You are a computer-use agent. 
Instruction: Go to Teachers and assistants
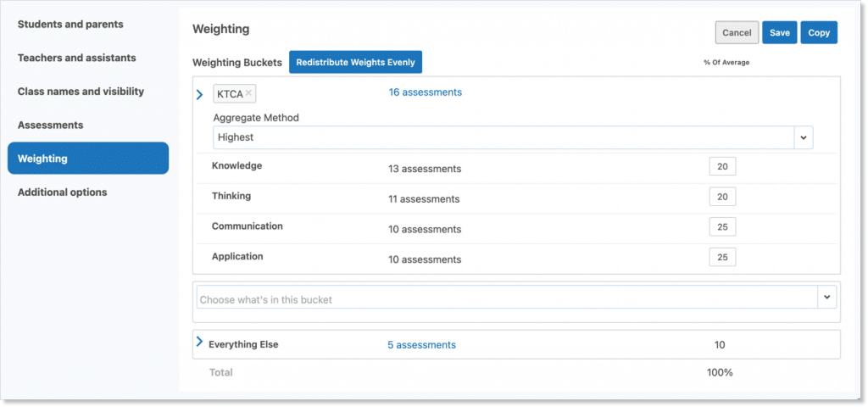[77, 58]
